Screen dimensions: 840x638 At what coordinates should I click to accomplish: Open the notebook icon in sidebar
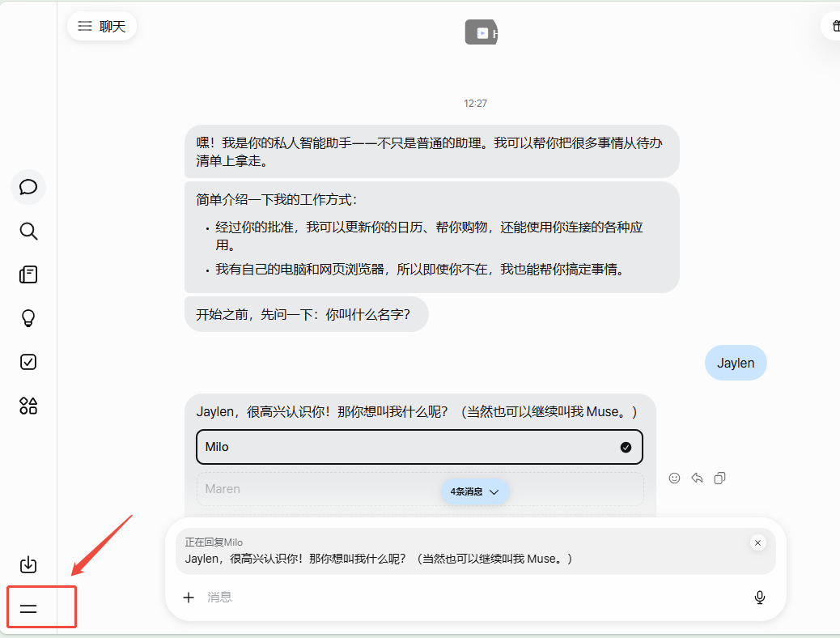[28, 274]
